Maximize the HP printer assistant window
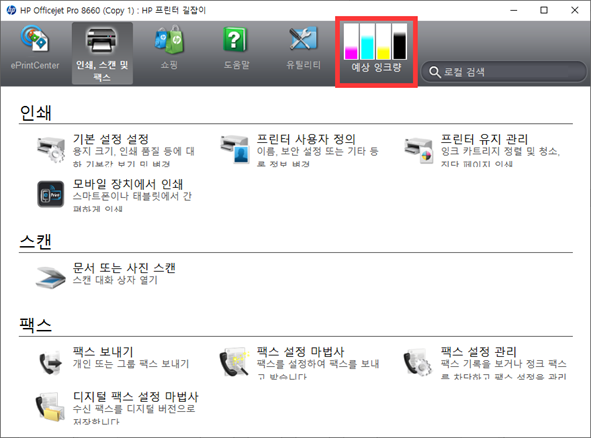 (544, 10)
